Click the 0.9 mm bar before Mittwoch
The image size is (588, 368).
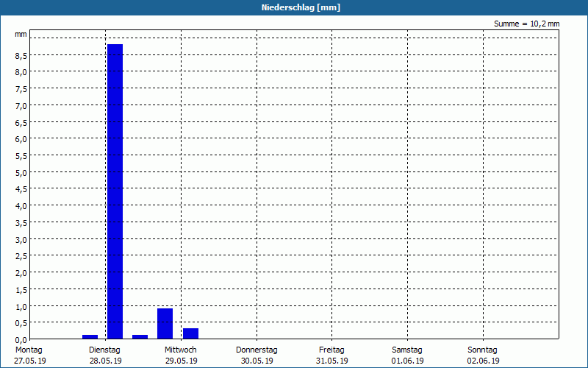pos(165,324)
